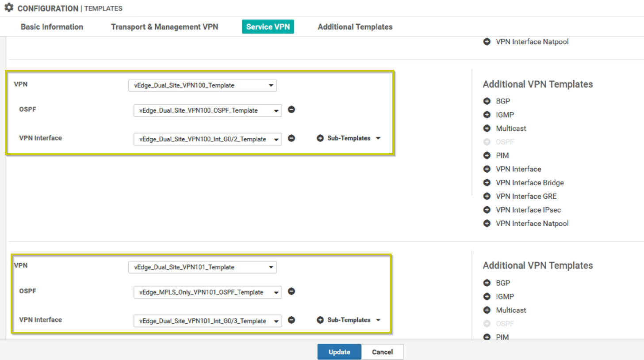
Task: Click plus icon for VPN100 Sub-Templates
Action: [321, 138]
